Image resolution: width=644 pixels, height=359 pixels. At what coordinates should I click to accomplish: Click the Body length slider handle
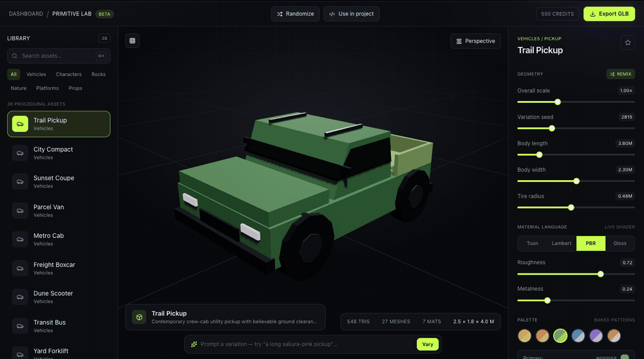coord(539,154)
